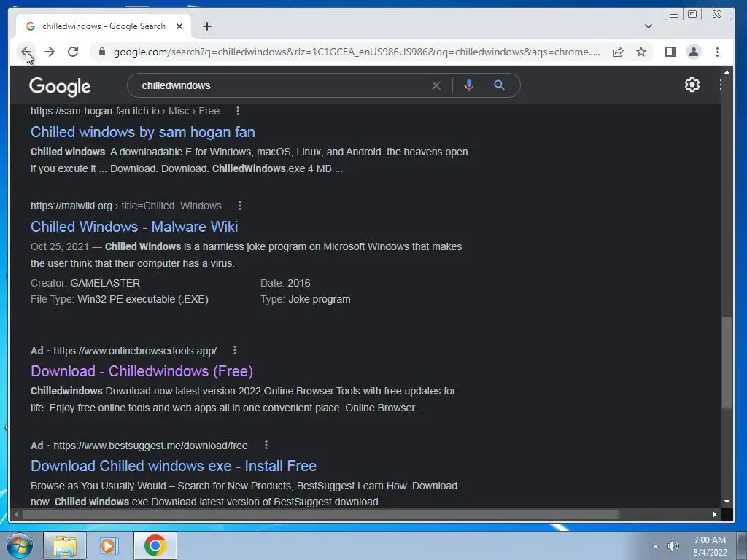747x560 pixels.
Task: Click the Type: Joke program text
Action: click(306, 299)
